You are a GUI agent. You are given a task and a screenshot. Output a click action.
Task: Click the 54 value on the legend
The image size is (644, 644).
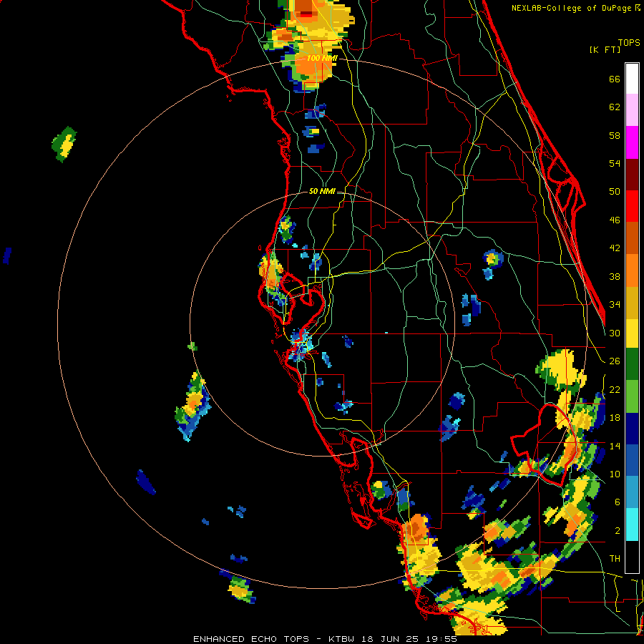click(615, 163)
